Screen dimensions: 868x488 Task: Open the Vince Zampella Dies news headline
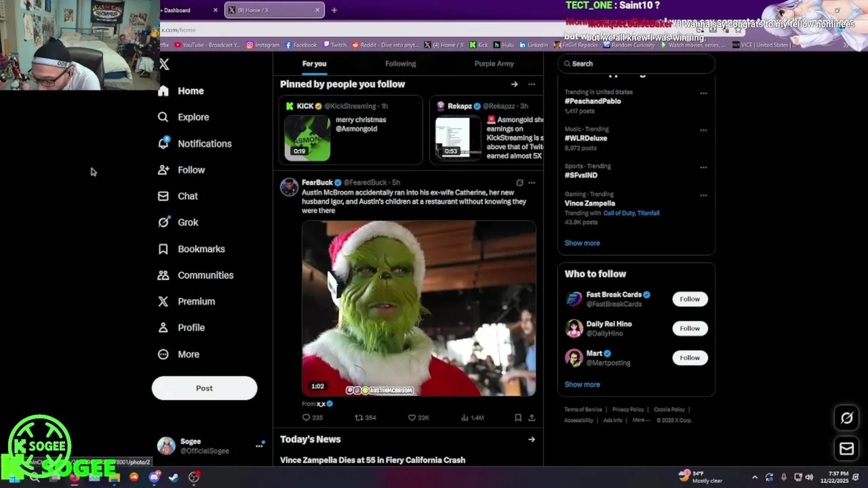[372, 460]
